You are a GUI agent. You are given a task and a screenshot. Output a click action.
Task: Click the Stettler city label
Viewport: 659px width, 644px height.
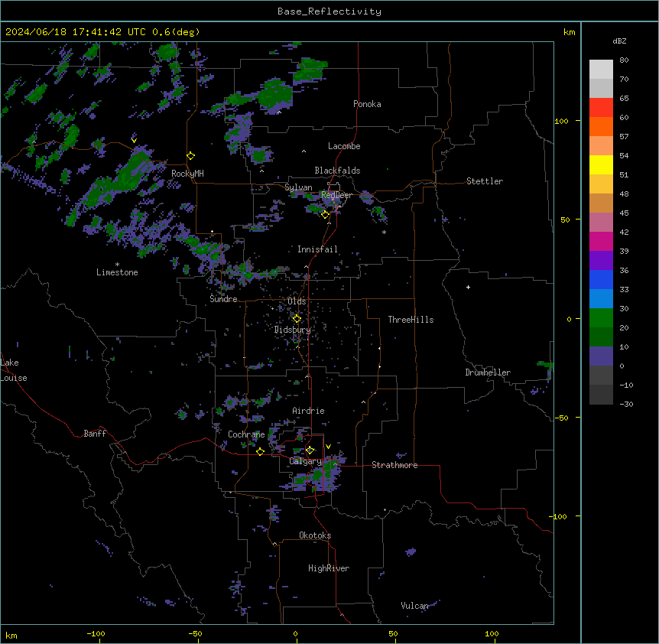tap(485, 181)
